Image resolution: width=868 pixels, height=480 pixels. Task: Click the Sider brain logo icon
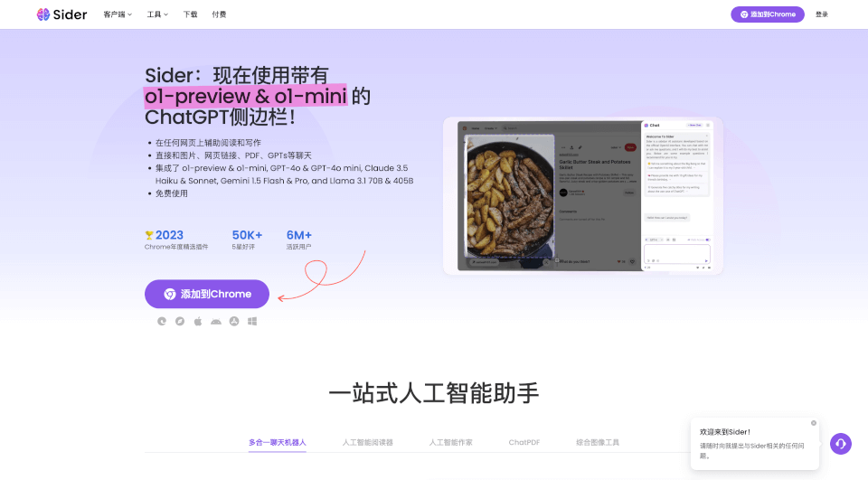coord(43,14)
